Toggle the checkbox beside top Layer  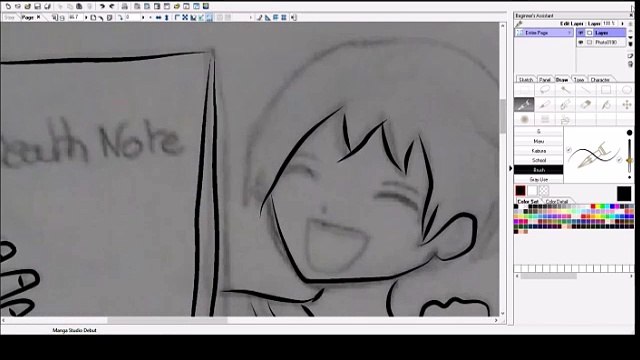589,33
